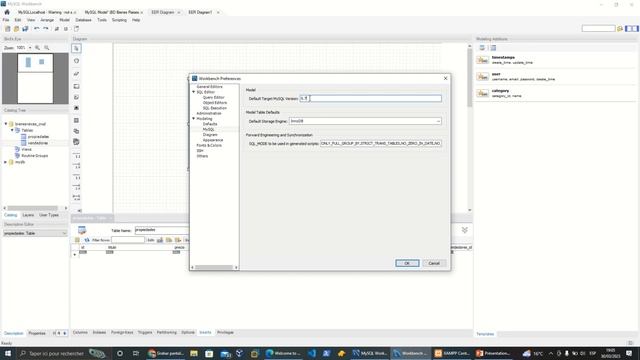
Task: Click the Table Name field
Action: click(162, 230)
